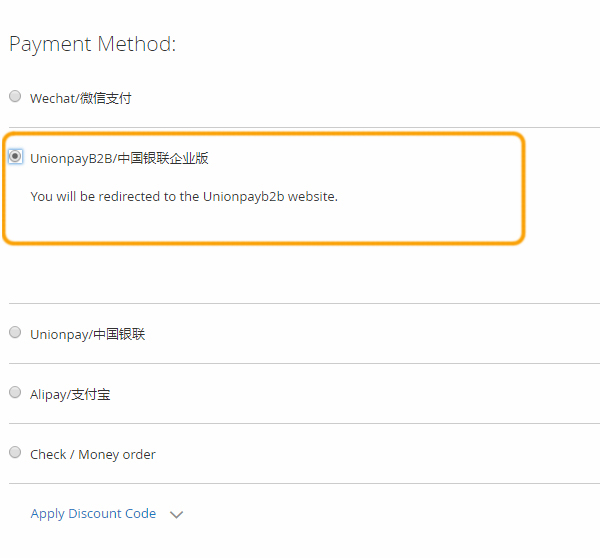Click the word "website" in redirect notice
The image size is (600, 558).
pos(312,196)
